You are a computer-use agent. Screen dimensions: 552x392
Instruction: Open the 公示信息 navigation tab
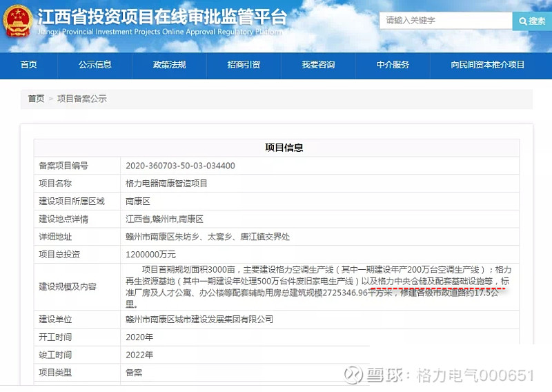point(95,65)
